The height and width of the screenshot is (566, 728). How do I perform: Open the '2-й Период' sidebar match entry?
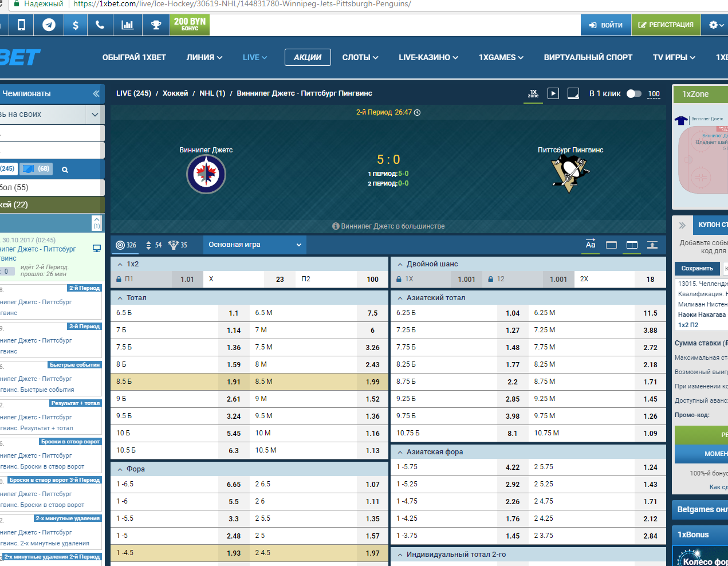click(x=50, y=301)
